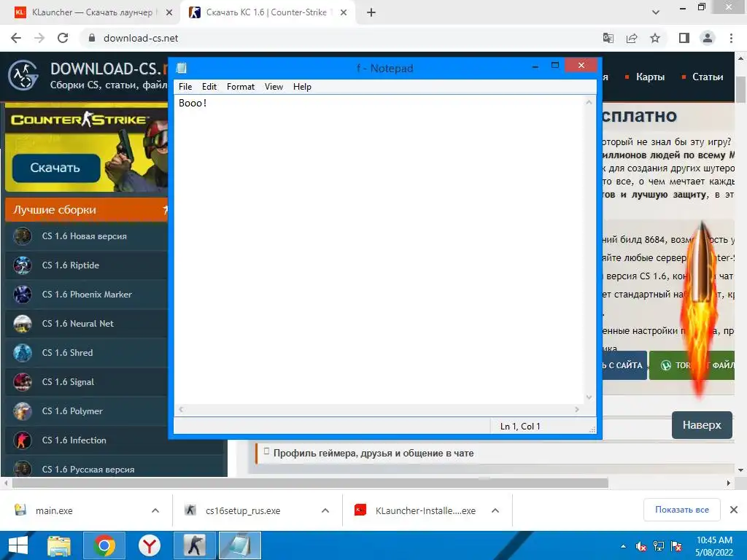Viewport: 747px width, 560px height.
Task: Click the Notepad text area with Booo!
Action: (x=379, y=249)
